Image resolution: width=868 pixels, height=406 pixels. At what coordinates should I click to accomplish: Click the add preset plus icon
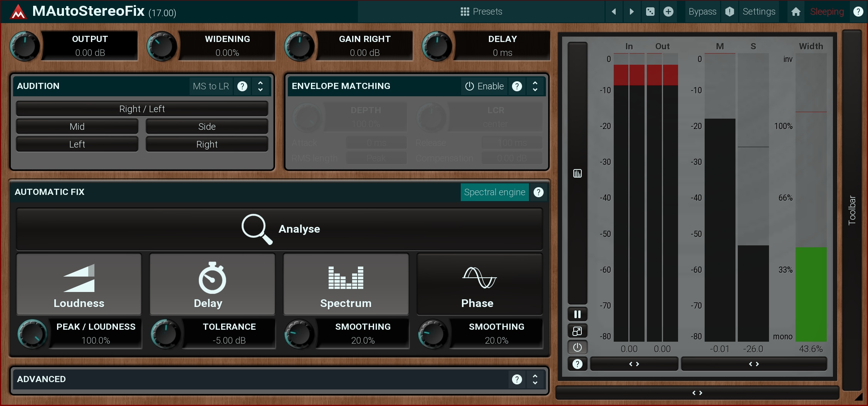tap(668, 12)
